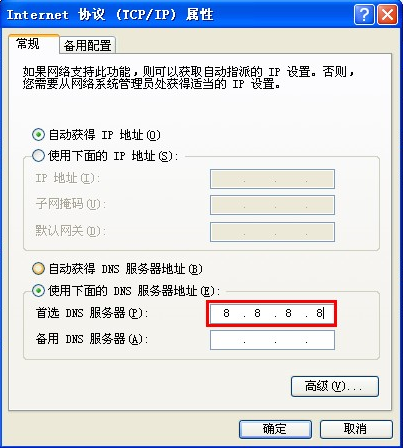Confirm settings with 确定 button
The width and height of the screenshot is (403, 448).
[x=275, y=429]
